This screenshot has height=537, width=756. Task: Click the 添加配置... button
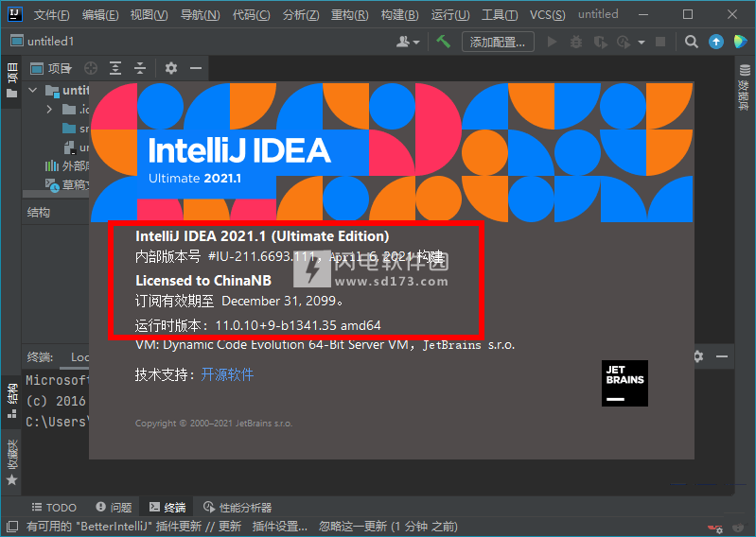point(498,43)
